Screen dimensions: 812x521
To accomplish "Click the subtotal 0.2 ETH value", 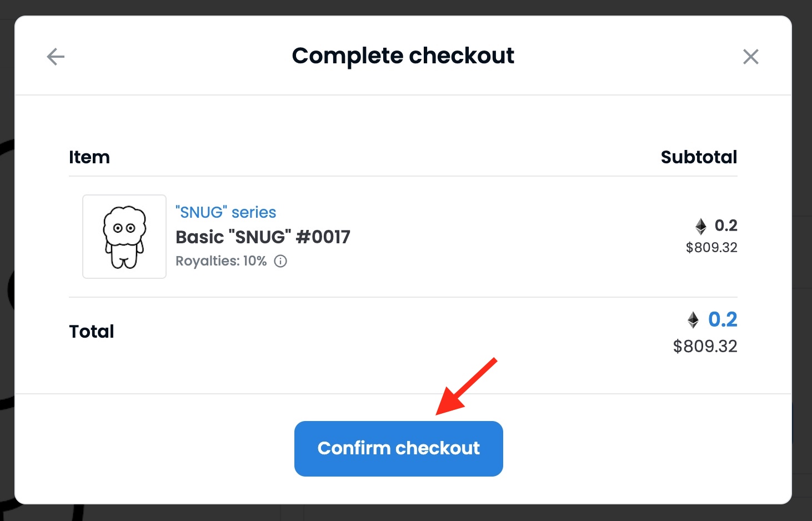I will (726, 226).
